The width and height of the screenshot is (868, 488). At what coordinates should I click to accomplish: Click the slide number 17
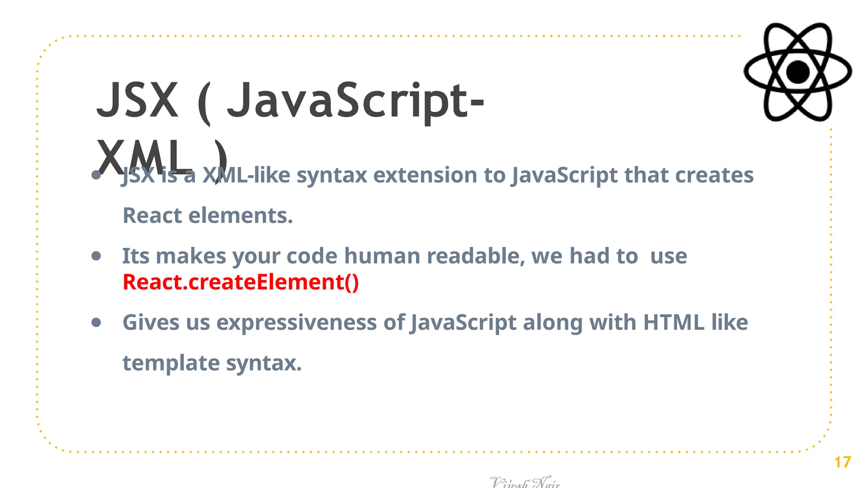(x=843, y=462)
